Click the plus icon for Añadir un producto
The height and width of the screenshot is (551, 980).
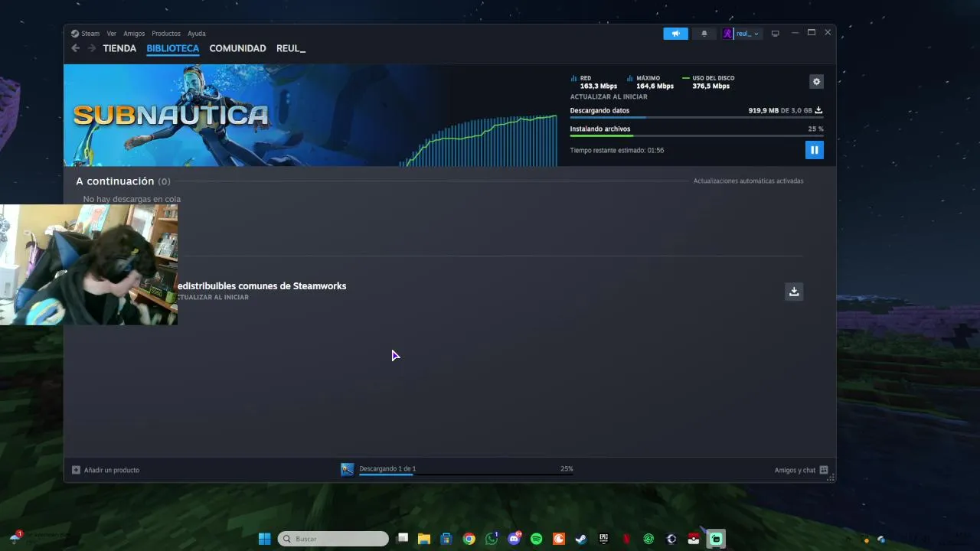pyautogui.click(x=76, y=470)
